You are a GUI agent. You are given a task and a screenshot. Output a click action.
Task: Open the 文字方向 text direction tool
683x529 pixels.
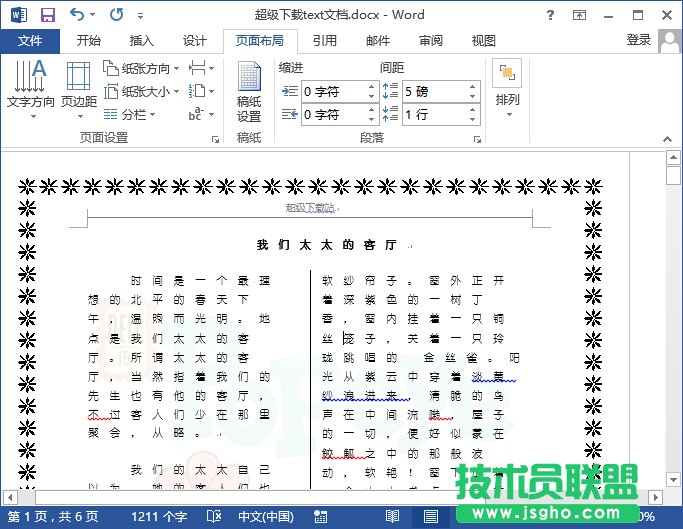click(x=30, y=89)
